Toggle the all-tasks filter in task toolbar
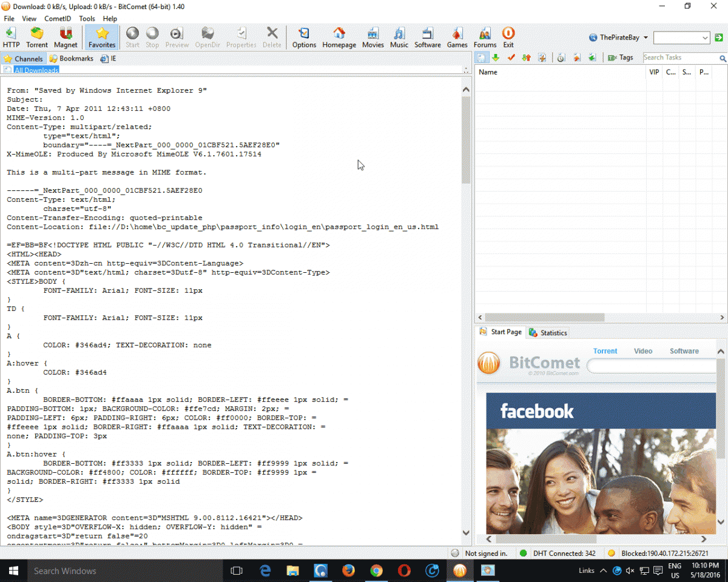 [480, 58]
